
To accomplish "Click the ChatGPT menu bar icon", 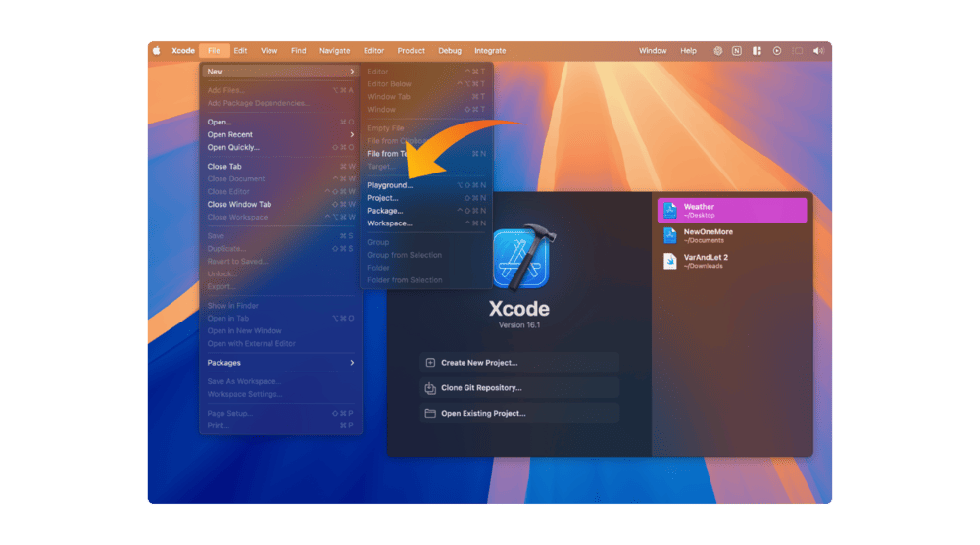I will click(718, 51).
